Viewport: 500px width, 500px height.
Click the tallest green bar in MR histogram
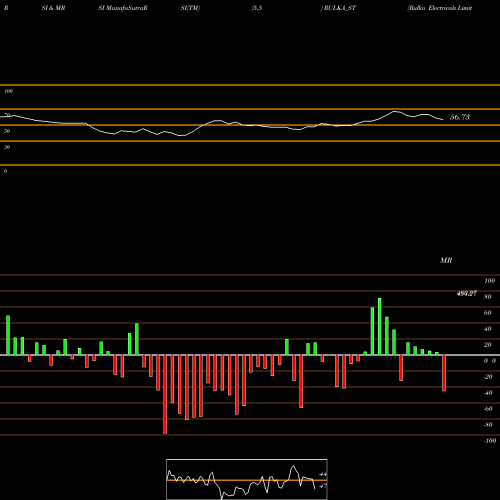click(x=380, y=326)
